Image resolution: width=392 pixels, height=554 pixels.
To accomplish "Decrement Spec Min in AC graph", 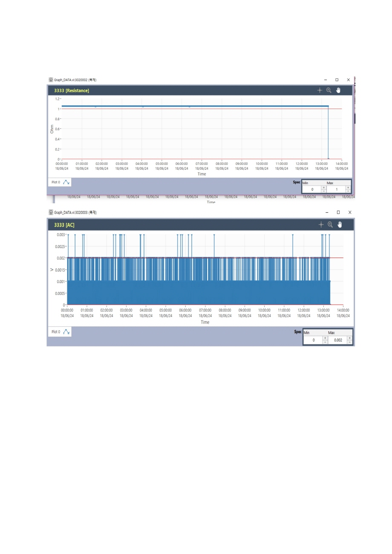I will [x=325, y=342].
